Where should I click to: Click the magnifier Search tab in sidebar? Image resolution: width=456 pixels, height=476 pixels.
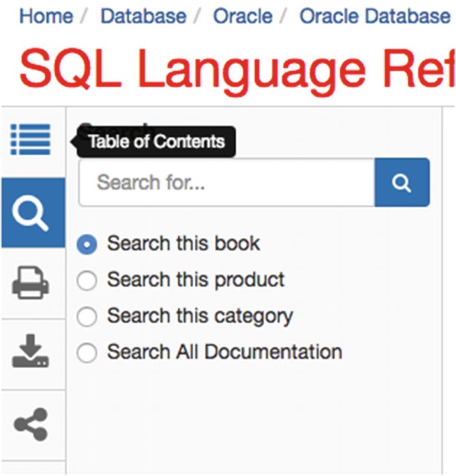tap(31, 213)
